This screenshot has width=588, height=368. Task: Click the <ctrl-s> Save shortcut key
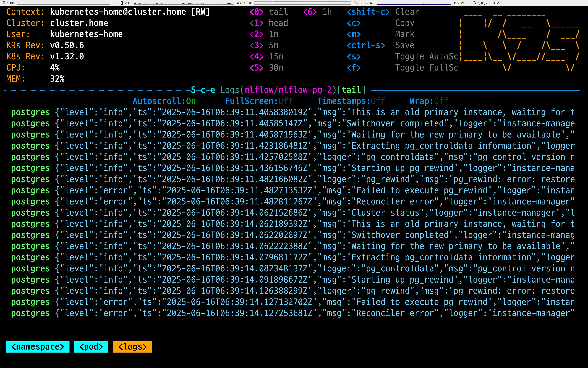366,45
